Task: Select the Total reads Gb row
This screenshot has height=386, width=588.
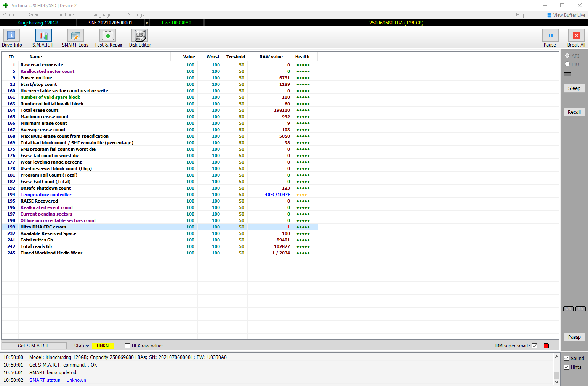Action: (160, 246)
